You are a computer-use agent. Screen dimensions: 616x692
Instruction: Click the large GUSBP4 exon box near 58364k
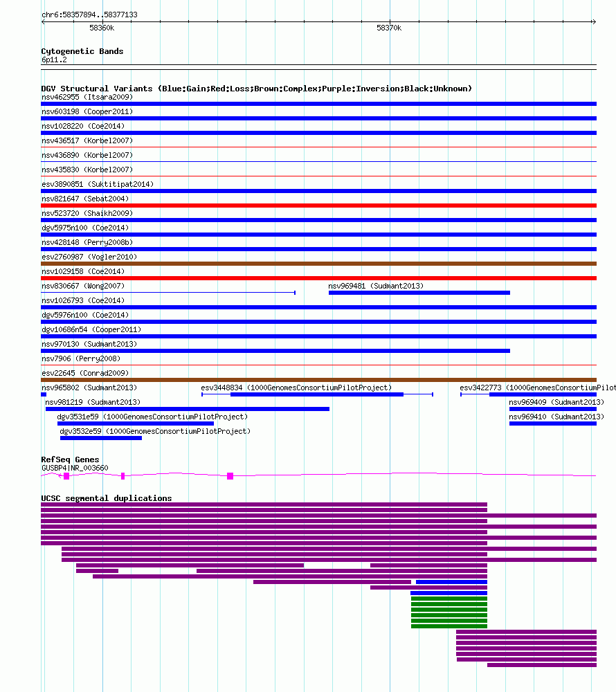tap(230, 476)
